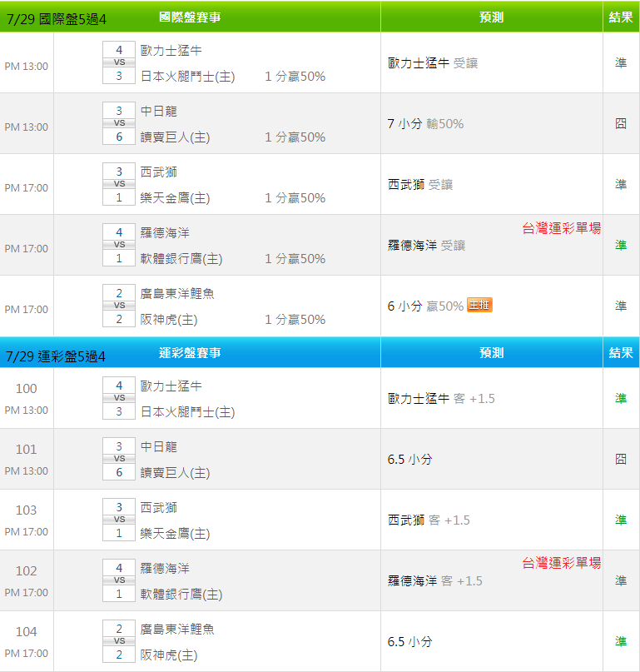Image resolution: width=640 pixels, height=672 pixels.
Task: Click the prediction 歐力士猛牛 客 +1.5
Action: [x=441, y=399]
